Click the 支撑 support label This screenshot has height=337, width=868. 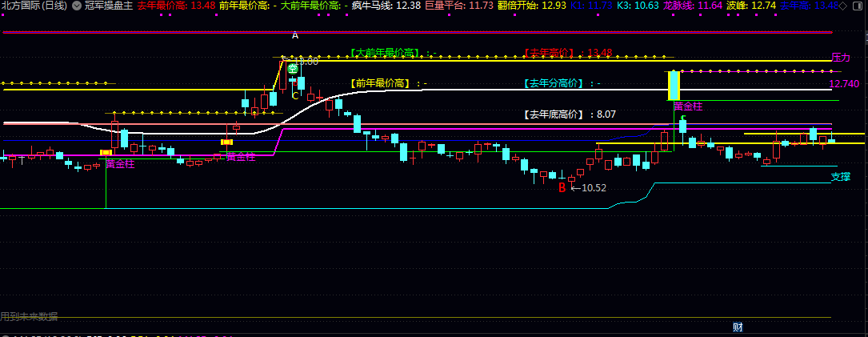pos(840,177)
